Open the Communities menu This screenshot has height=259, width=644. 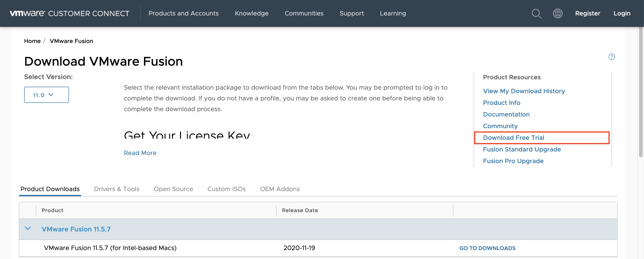(x=304, y=13)
